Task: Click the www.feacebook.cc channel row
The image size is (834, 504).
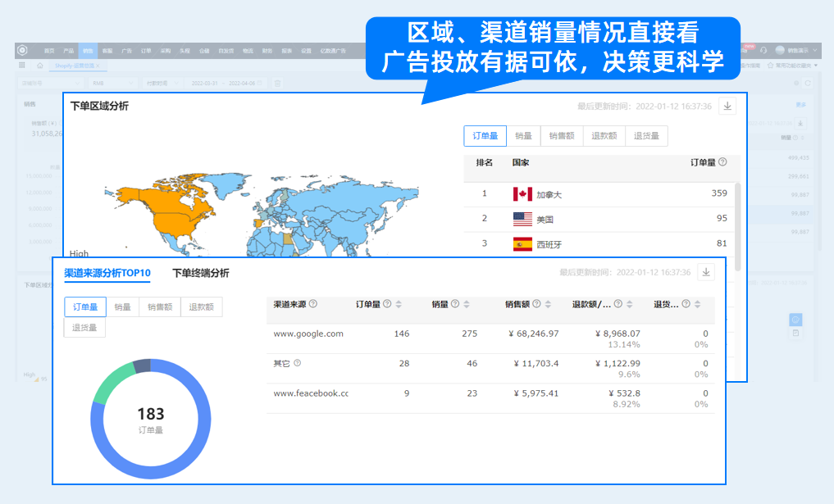Action: (x=490, y=398)
